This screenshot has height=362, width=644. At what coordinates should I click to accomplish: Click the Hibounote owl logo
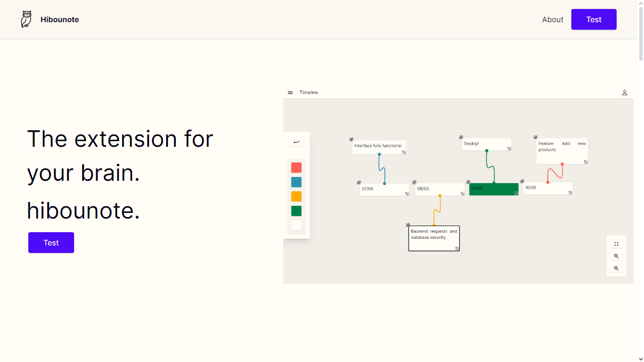coord(26,19)
